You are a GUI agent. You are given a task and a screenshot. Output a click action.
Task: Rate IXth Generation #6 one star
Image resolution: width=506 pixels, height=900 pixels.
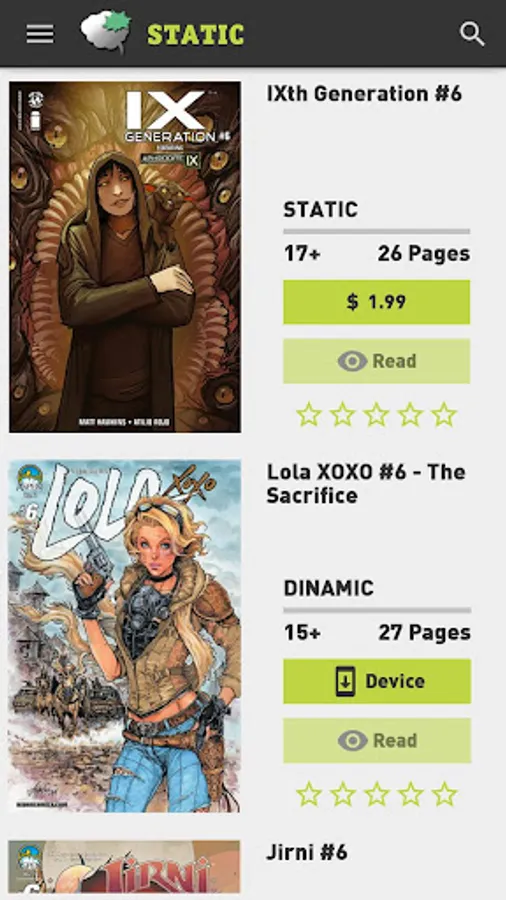pyautogui.click(x=309, y=414)
